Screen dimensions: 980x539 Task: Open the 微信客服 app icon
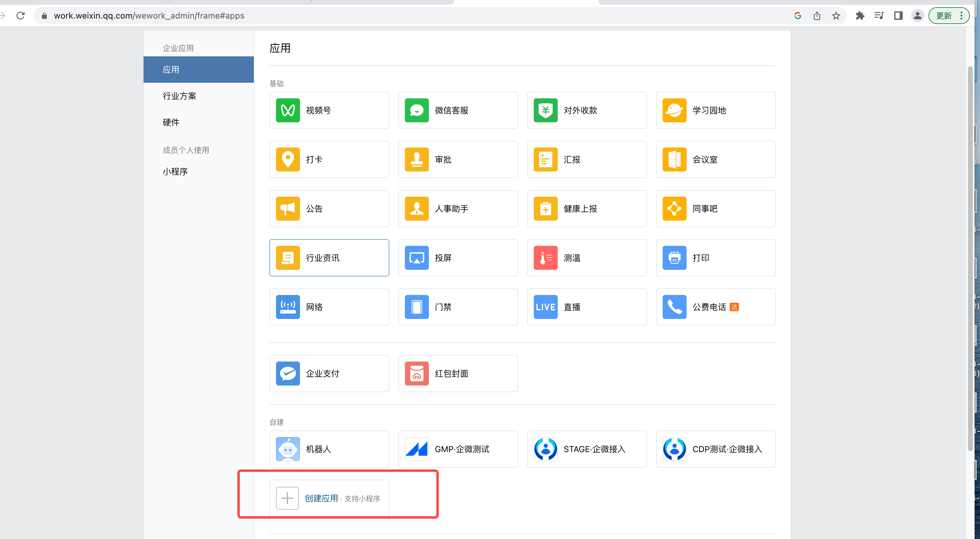pos(417,110)
